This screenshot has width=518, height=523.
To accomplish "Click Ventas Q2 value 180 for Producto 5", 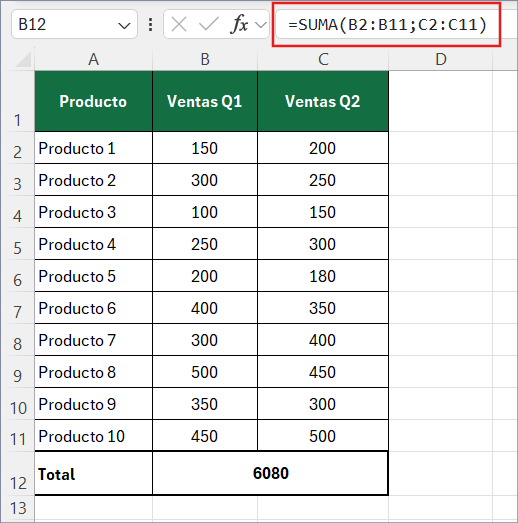I will click(x=323, y=276).
